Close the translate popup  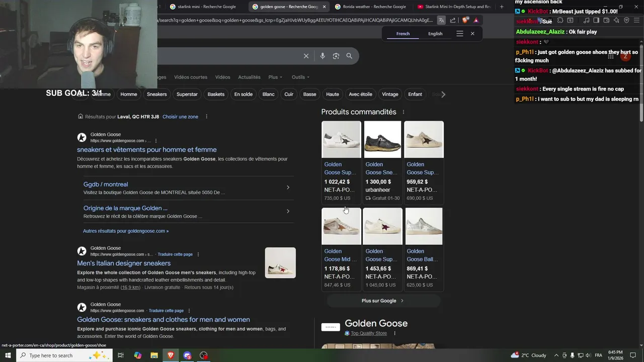point(472,34)
